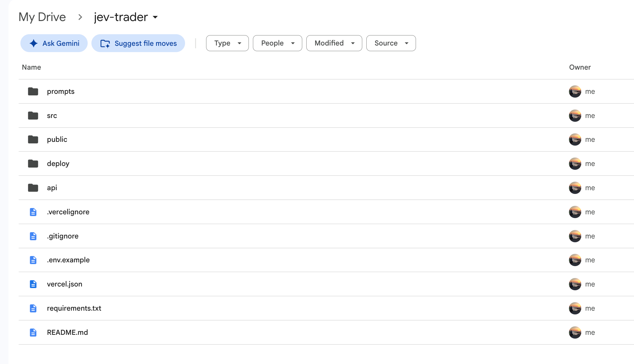The width and height of the screenshot is (634, 364).
Task: Open the Source filter dropdown
Action: click(x=391, y=43)
